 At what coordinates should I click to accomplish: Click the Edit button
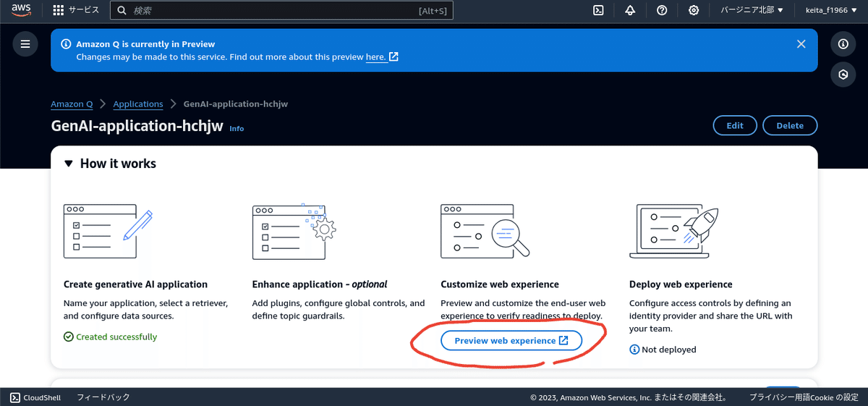[x=735, y=125]
